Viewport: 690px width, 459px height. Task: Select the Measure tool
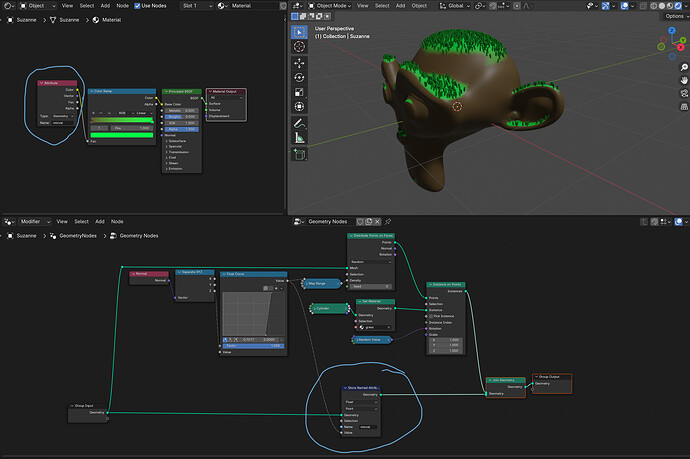pyautogui.click(x=299, y=138)
